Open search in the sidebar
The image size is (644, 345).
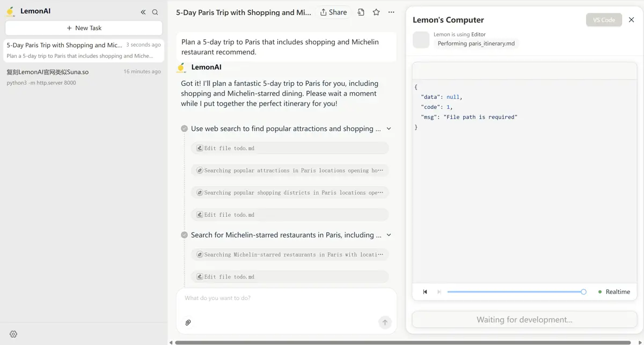(x=155, y=12)
